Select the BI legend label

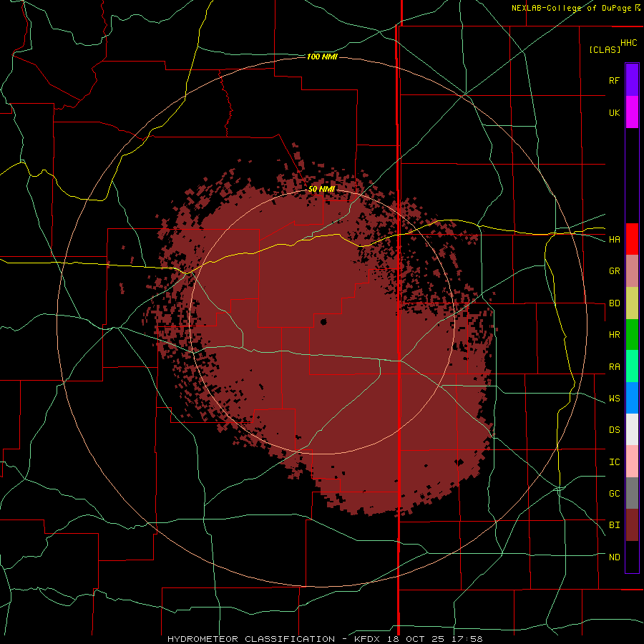click(x=614, y=525)
